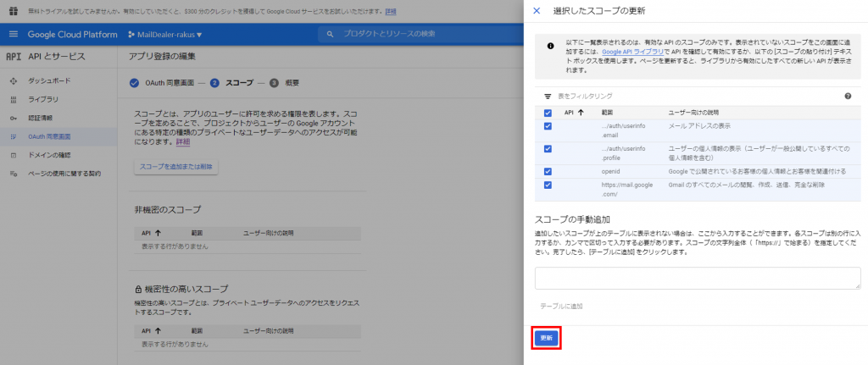The image size is (868, 365).
Task: Click the domain verification icon
Action: click(x=14, y=156)
